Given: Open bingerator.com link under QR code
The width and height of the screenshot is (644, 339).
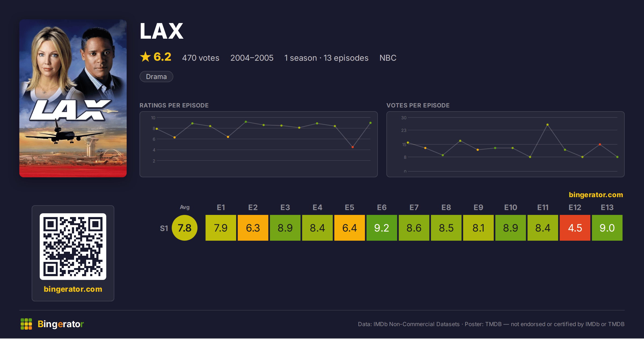Looking at the screenshot, I should coord(73,289).
